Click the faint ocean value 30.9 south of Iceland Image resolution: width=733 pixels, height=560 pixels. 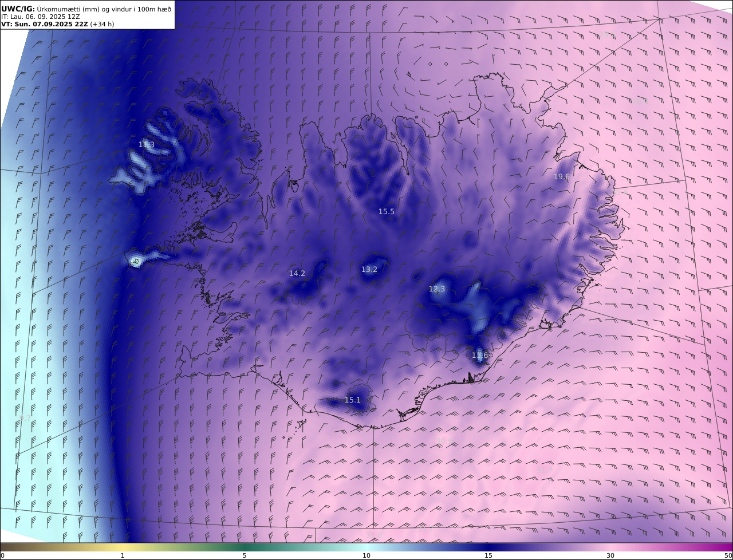pyautogui.click(x=444, y=441)
